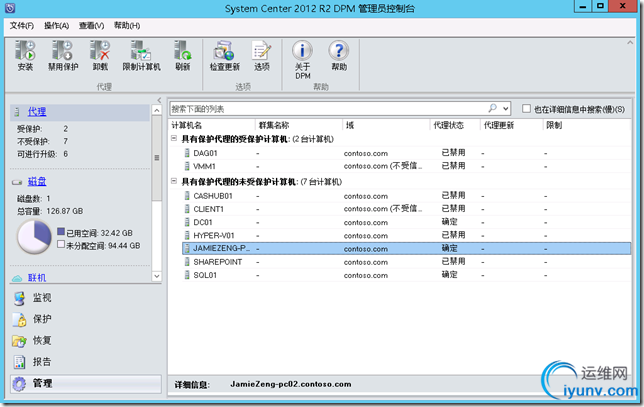Click the server icon beside DC01
Image resolution: width=644 pixels, height=407 pixels.
pyautogui.click(x=187, y=222)
